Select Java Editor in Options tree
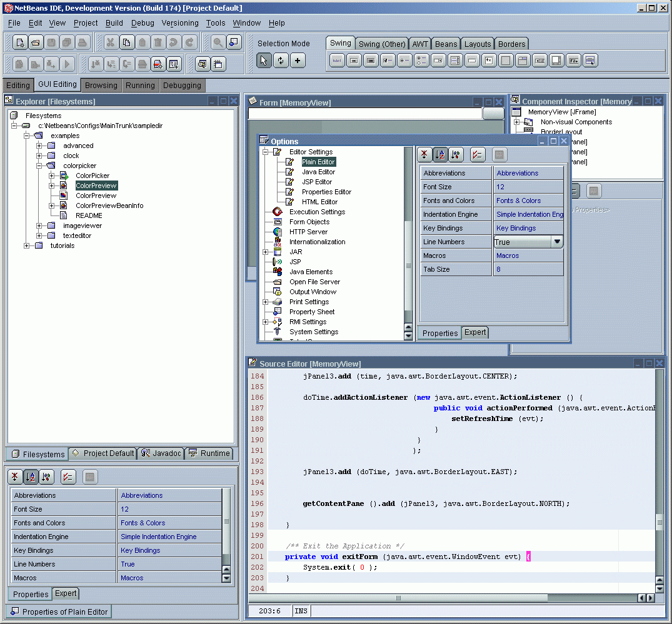The width and height of the screenshot is (672, 624). pos(318,172)
